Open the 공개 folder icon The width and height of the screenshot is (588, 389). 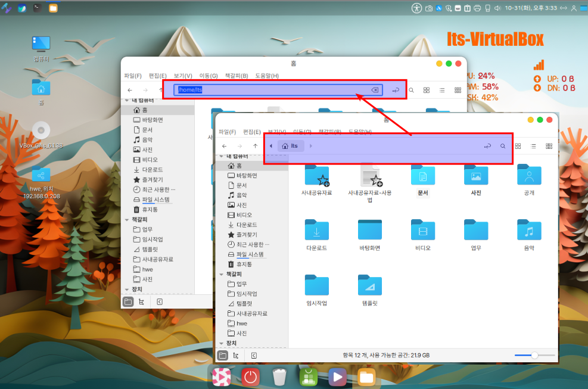529,175
